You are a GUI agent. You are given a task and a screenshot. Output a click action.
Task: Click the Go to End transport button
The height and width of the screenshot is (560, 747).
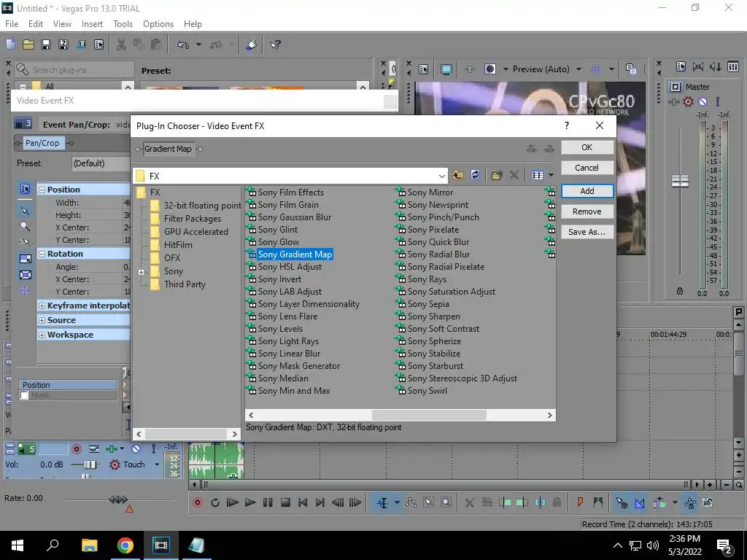[x=320, y=502]
